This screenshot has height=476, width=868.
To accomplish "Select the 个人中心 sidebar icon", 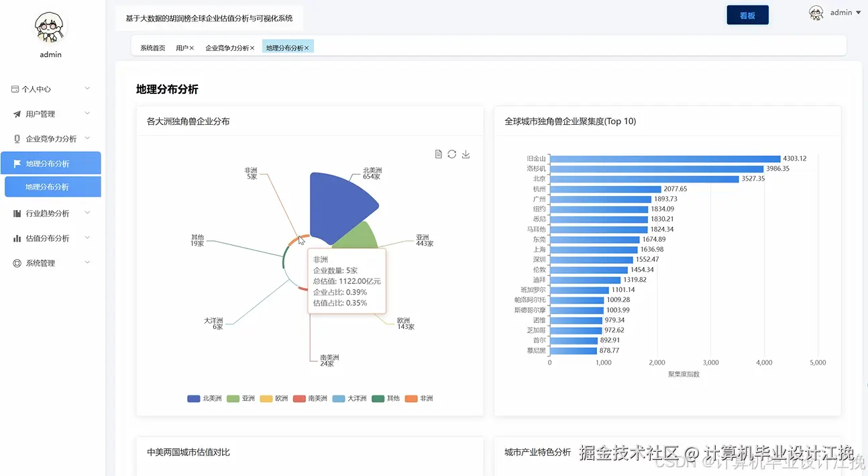I will click(14, 88).
